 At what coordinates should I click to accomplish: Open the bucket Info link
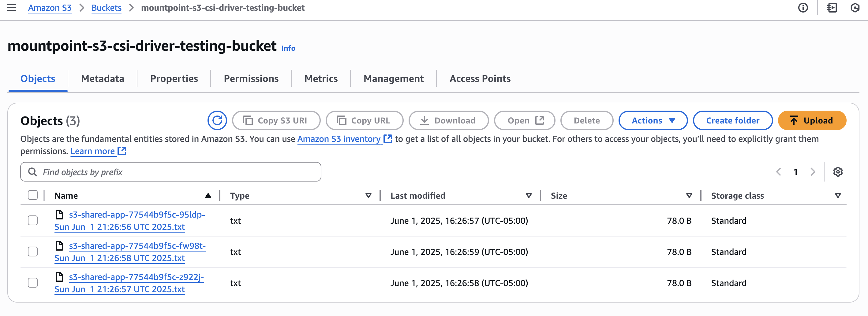point(288,48)
